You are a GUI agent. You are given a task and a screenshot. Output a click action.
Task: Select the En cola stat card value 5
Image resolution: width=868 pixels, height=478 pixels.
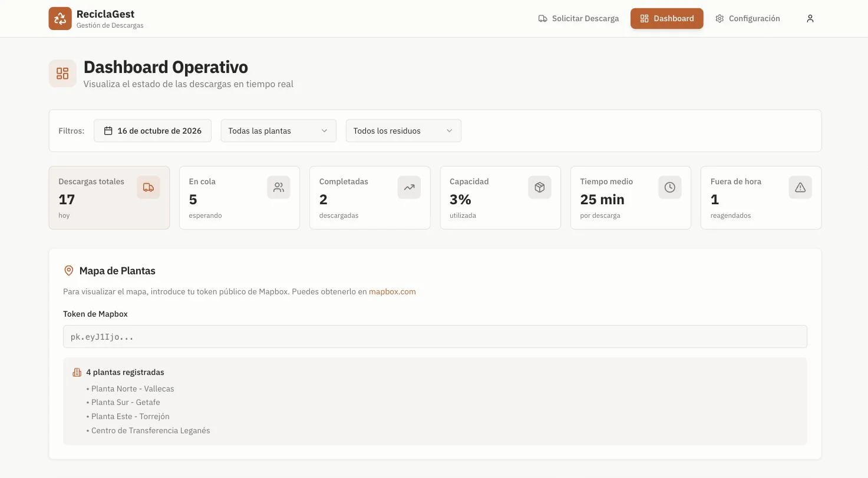(x=193, y=200)
